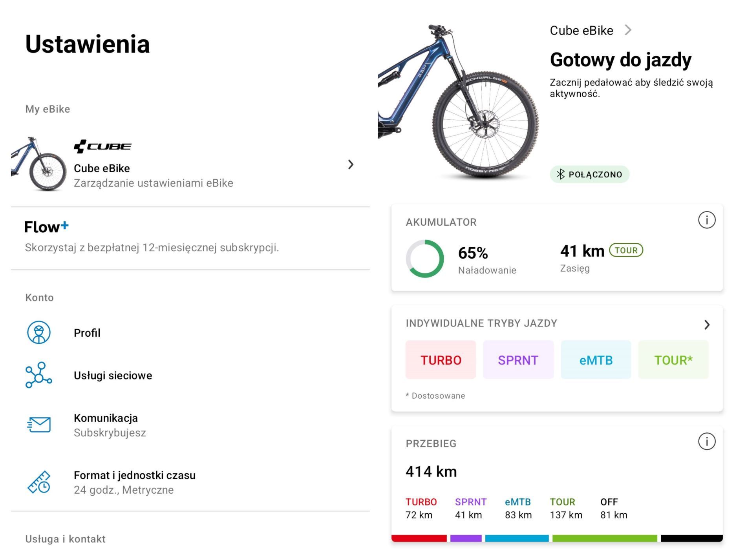Click the 'Subskrybujesz' status text

(110, 432)
